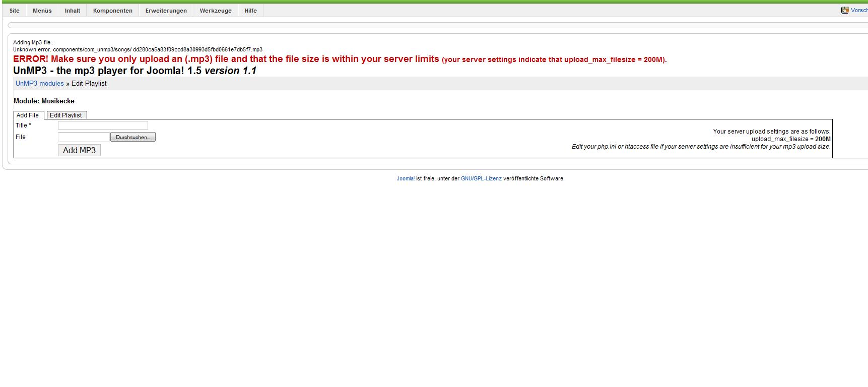Switch to the Edit Playlist tab

tap(66, 115)
